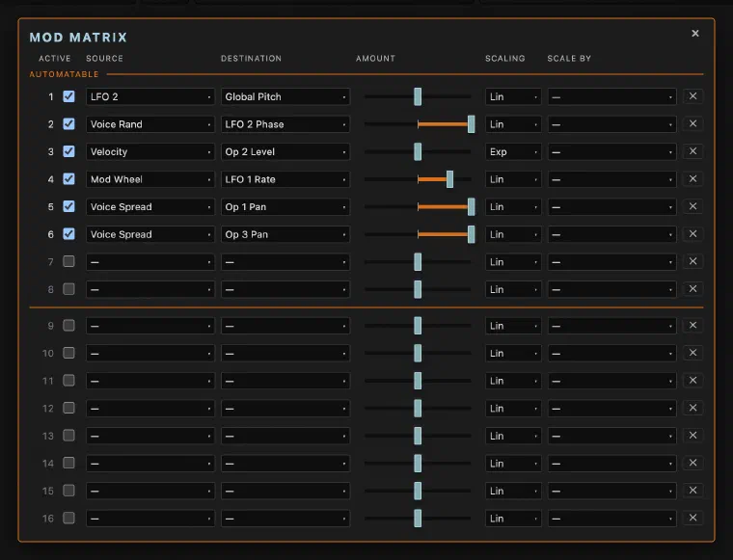The image size is (733, 560).
Task: Click the remove icon on row 12
Action: click(692, 408)
